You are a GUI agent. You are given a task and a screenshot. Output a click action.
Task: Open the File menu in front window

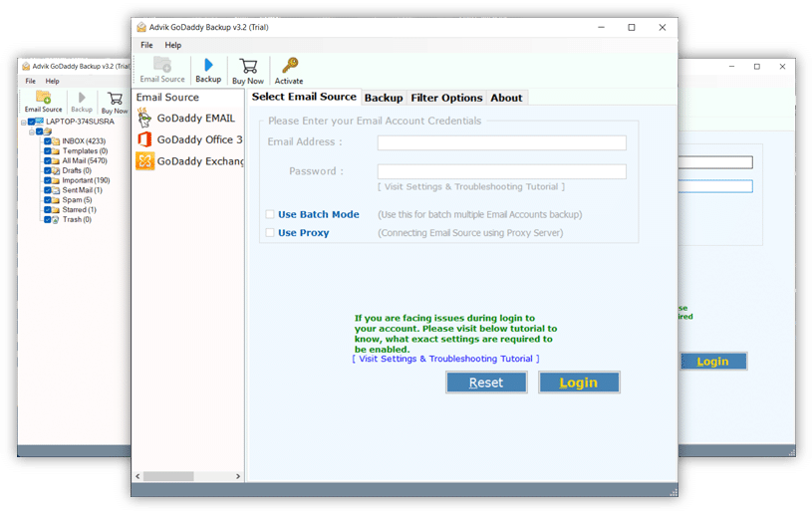(x=146, y=45)
